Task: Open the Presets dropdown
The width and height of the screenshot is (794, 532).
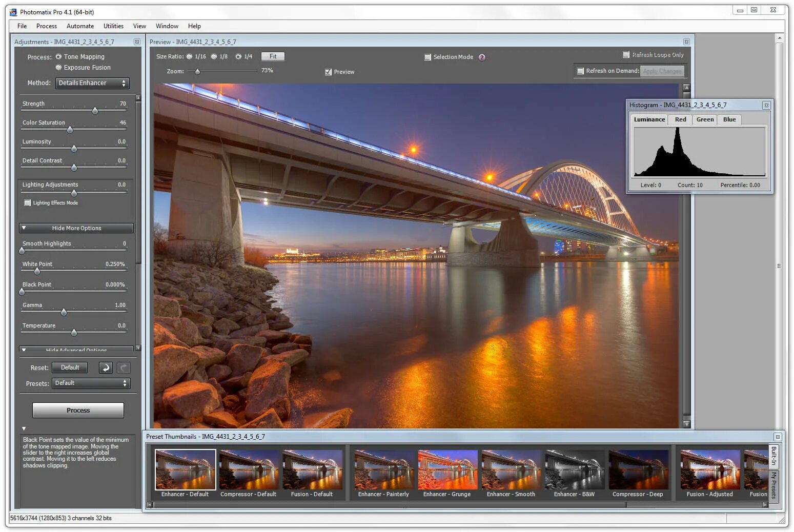Action: (91, 383)
